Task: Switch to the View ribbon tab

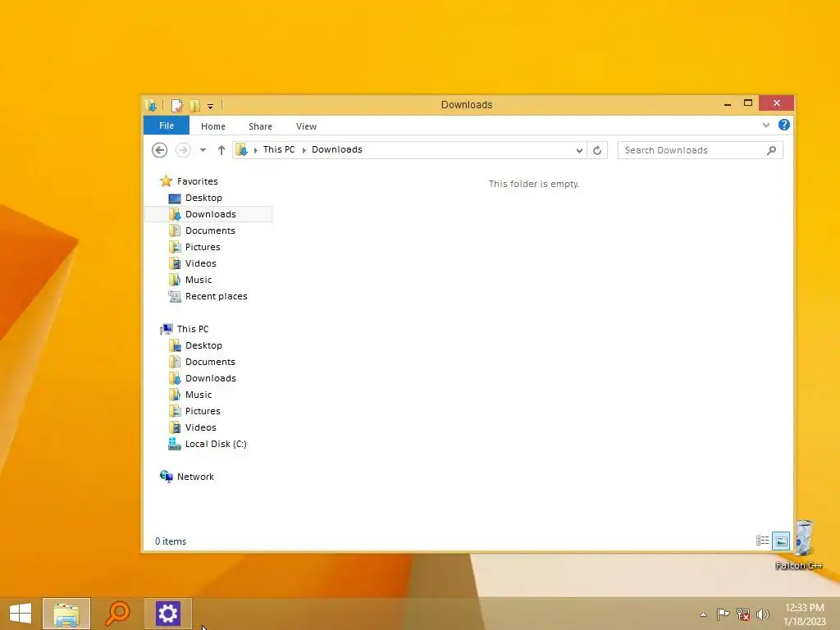Action: (x=307, y=126)
